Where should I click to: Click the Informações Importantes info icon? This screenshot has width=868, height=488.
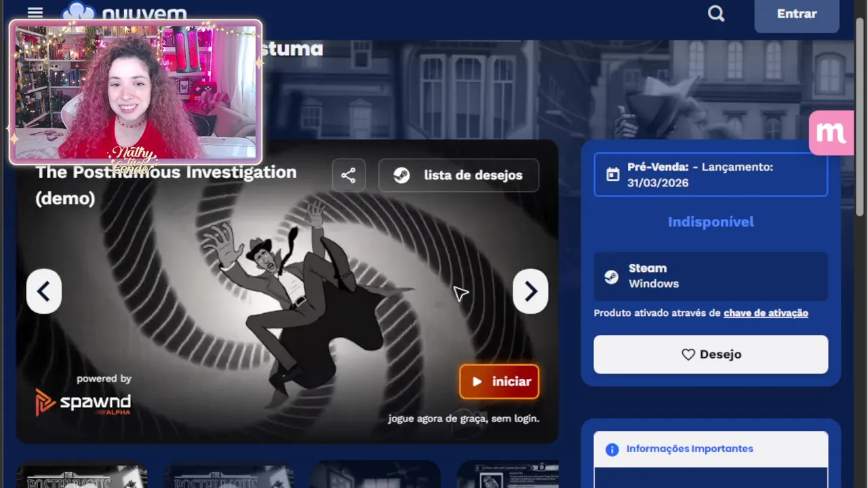point(612,449)
